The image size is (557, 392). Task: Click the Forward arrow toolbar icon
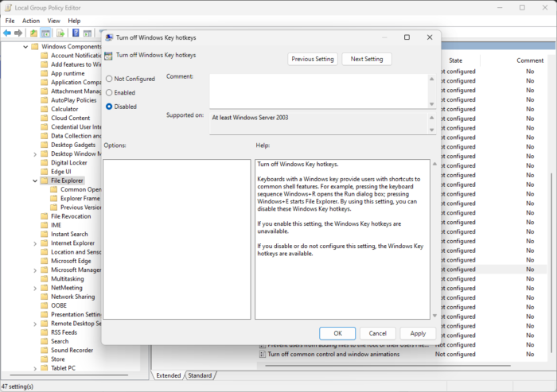click(x=18, y=33)
